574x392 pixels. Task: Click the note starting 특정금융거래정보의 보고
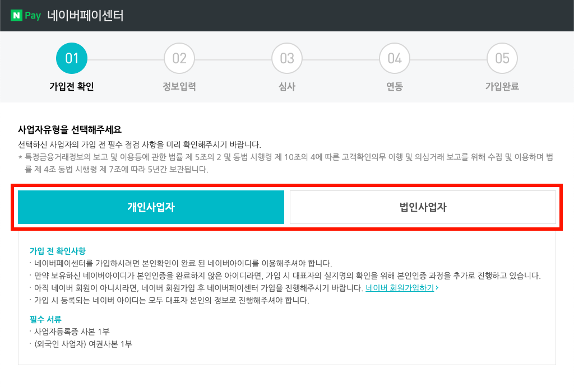tap(285, 163)
